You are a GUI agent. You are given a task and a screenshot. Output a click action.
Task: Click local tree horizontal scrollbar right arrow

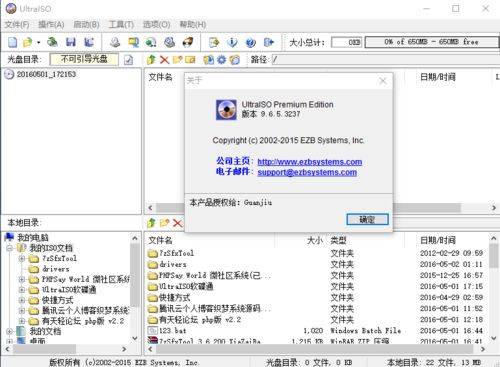[x=124, y=349]
